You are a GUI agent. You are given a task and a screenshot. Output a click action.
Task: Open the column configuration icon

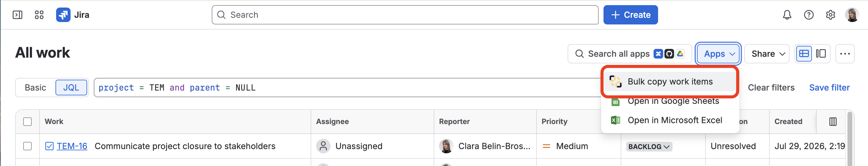pyautogui.click(x=833, y=121)
